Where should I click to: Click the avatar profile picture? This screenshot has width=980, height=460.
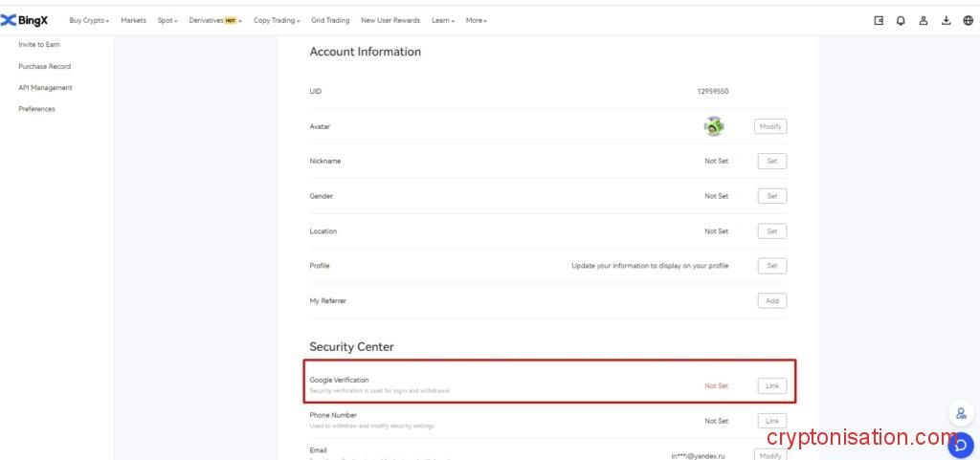click(714, 126)
